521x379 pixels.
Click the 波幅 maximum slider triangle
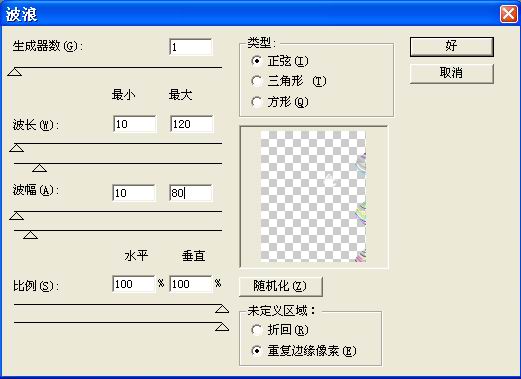pyautogui.click(x=30, y=235)
